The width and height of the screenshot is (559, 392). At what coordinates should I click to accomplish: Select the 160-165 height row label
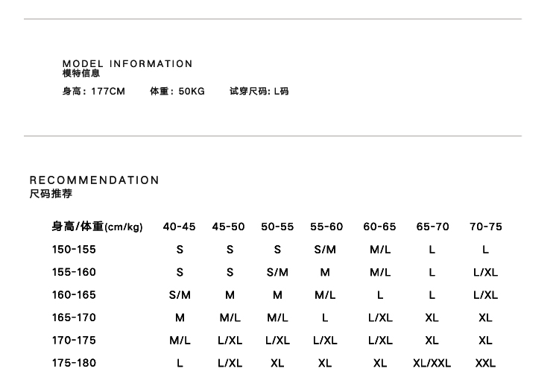point(74,295)
